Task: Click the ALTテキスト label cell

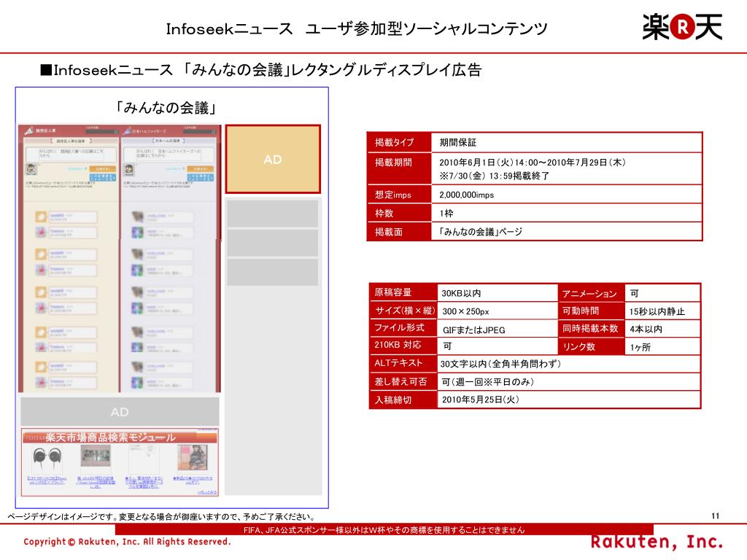Action: [403, 363]
